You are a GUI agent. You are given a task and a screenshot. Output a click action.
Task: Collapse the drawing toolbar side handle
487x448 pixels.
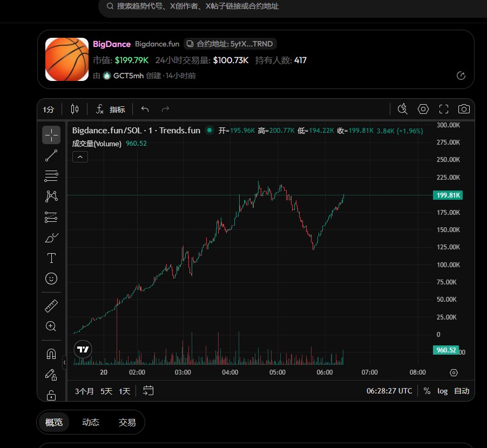click(x=64, y=362)
